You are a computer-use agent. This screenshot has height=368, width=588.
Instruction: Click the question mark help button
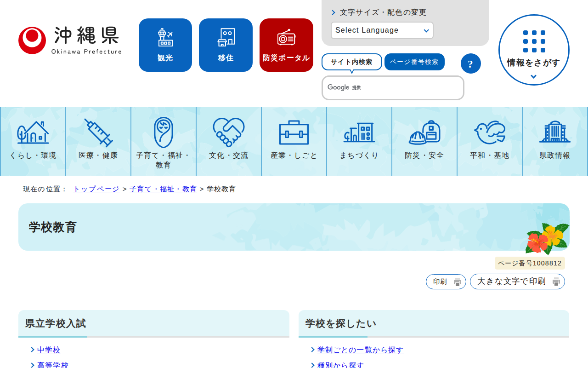(470, 63)
